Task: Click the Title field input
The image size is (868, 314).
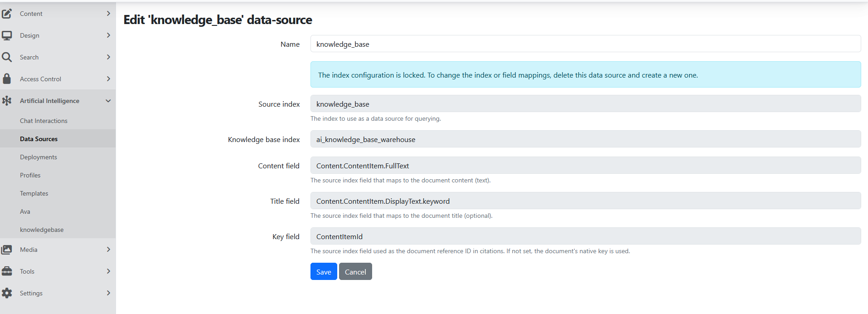Action: [586, 201]
